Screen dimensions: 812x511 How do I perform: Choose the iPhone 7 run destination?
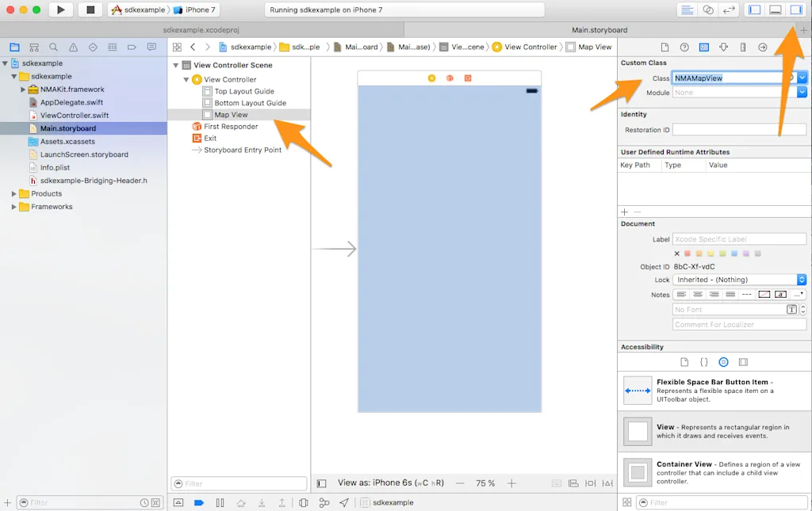pyautogui.click(x=194, y=10)
